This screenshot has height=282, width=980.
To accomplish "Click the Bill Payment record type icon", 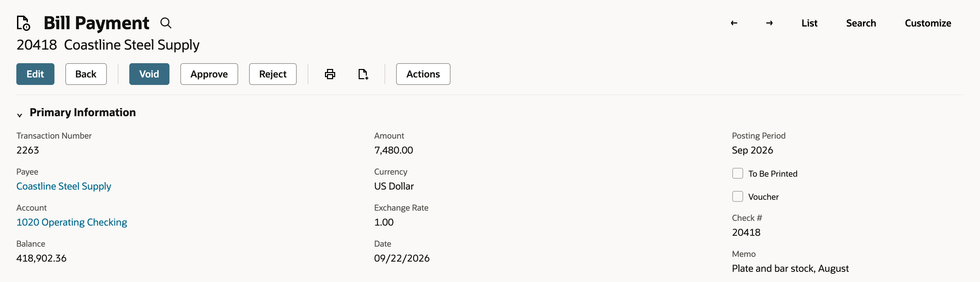I will coord(23,23).
